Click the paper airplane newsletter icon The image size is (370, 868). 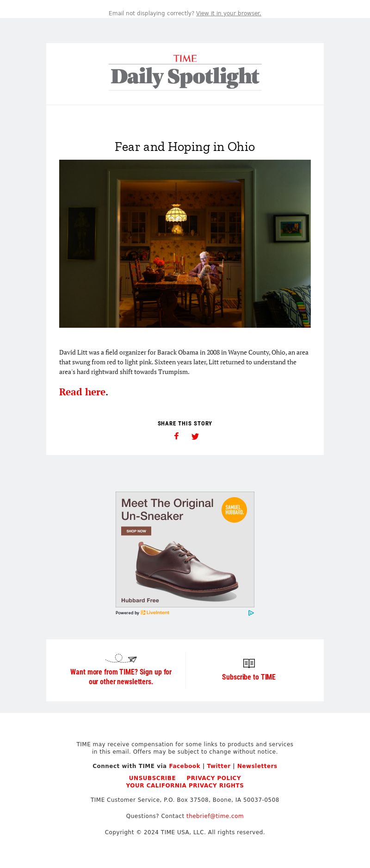tap(121, 658)
